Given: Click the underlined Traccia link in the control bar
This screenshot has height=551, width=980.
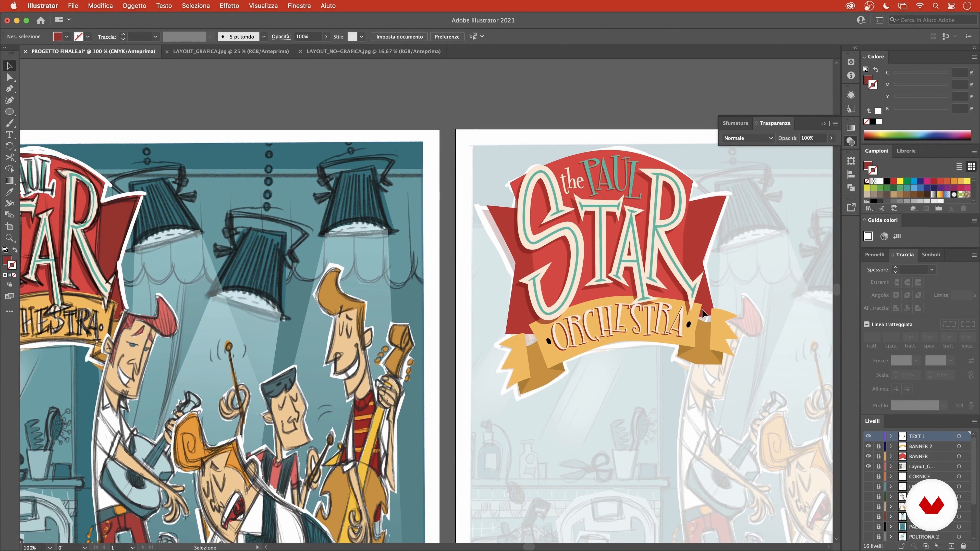Looking at the screenshot, I should point(107,37).
